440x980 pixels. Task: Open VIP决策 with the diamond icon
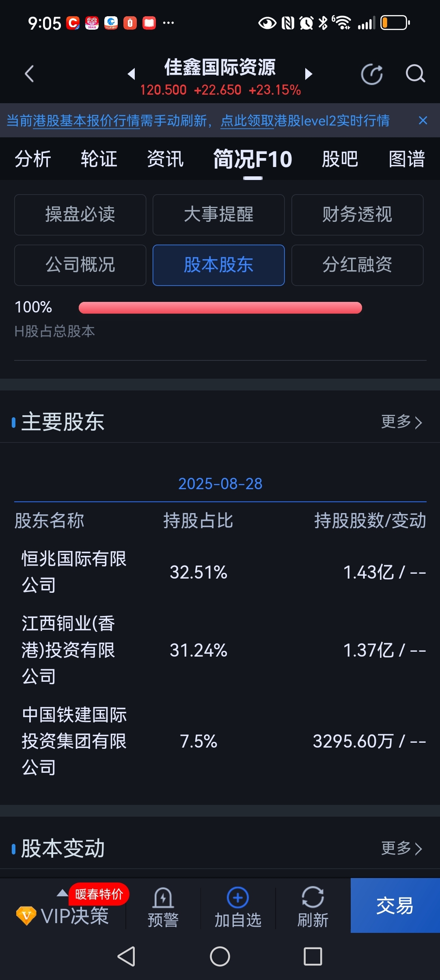coord(26,916)
